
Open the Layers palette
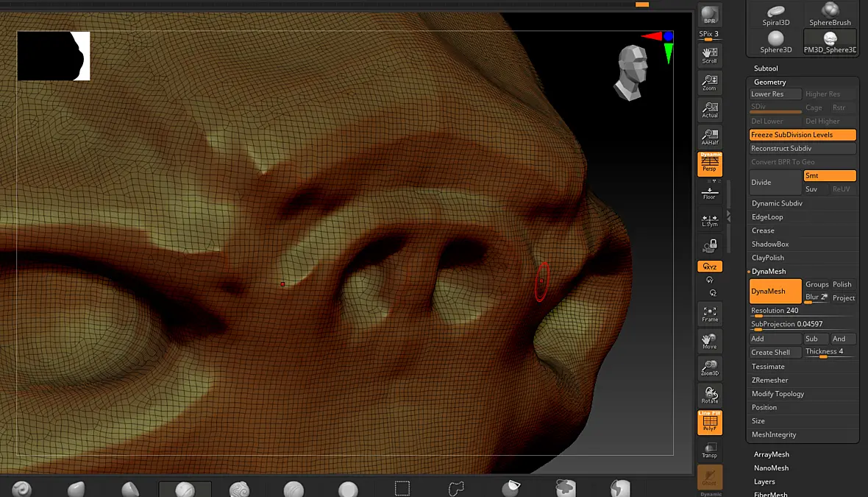[764, 482]
